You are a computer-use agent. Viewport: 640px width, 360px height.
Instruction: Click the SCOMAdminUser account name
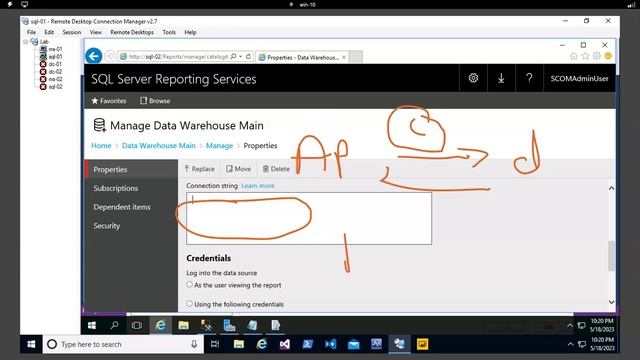click(x=579, y=78)
